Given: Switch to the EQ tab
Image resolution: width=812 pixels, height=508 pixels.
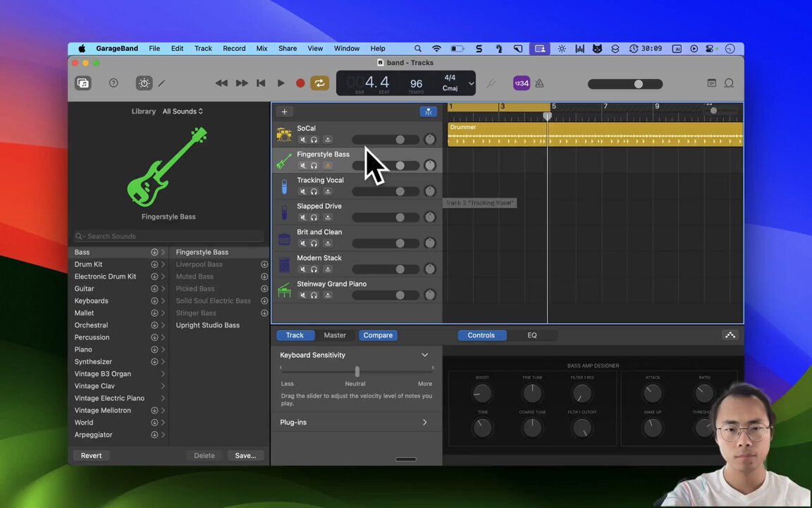Looking at the screenshot, I should (532, 335).
